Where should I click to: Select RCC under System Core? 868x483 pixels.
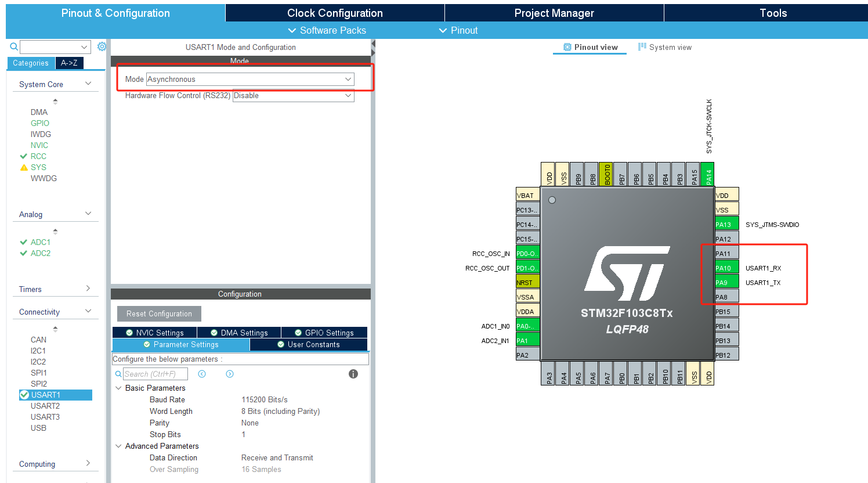38,156
